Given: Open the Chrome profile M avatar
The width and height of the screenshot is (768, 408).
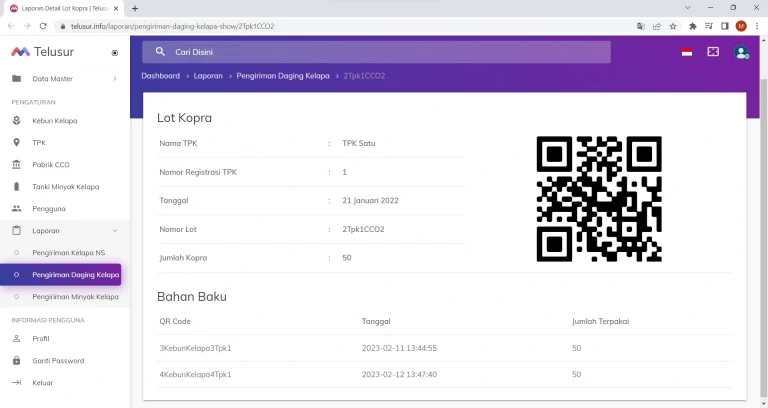Looking at the screenshot, I should tap(741, 26).
